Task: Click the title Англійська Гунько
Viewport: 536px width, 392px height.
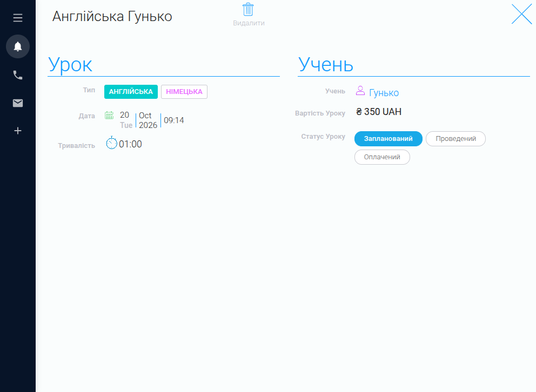Action: [x=112, y=16]
